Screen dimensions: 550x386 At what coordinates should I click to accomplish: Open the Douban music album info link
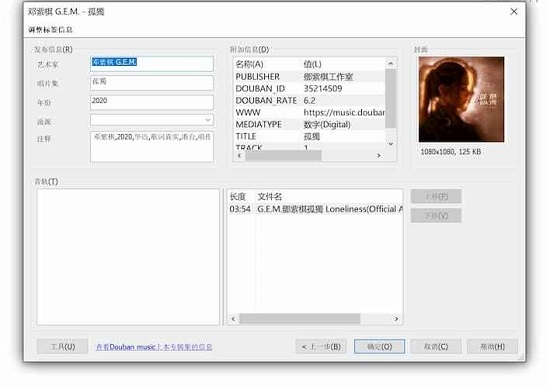154,347
